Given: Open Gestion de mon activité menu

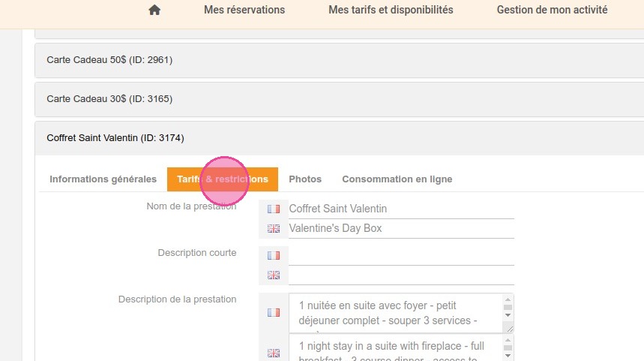Looking at the screenshot, I should pyautogui.click(x=552, y=10).
